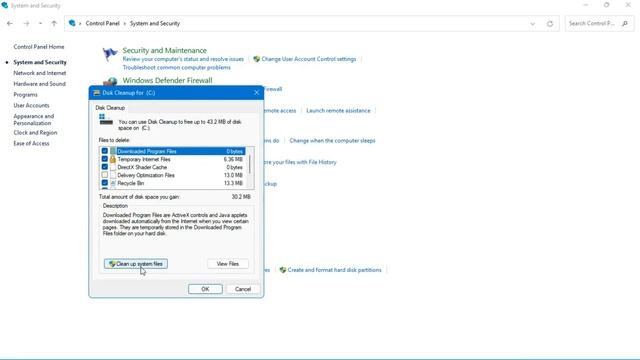640x360 pixels.
Task: Click the View Files button
Action: [x=228, y=264]
